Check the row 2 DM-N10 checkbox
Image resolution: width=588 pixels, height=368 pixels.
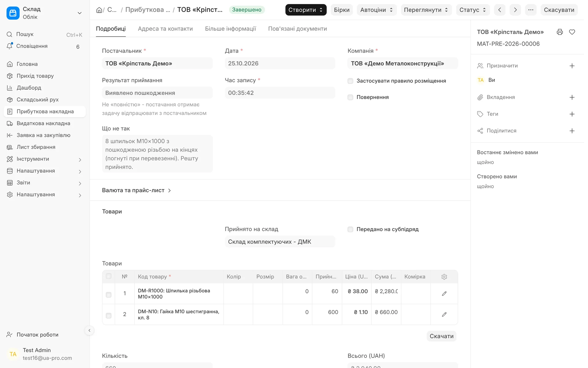(108, 316)
